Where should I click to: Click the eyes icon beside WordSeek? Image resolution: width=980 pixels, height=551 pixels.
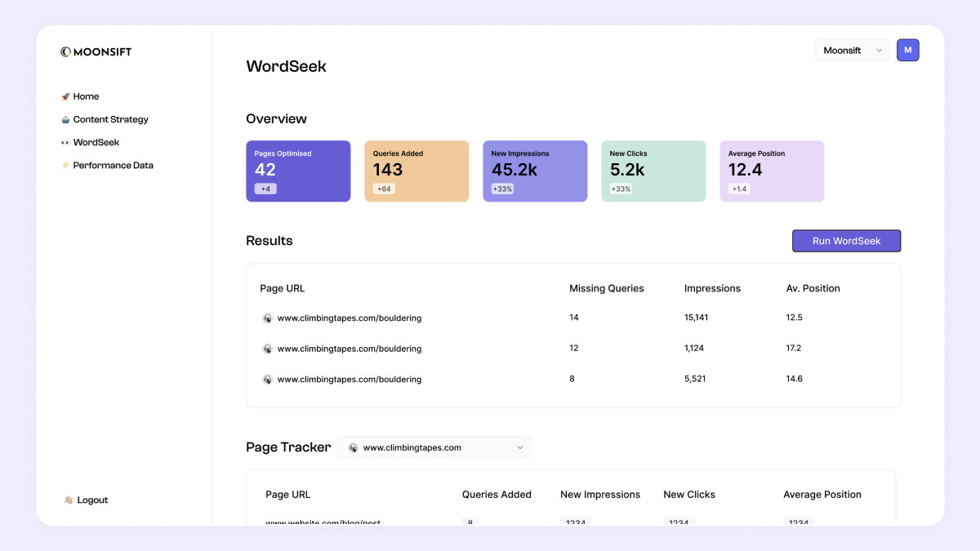pos(65,142)
